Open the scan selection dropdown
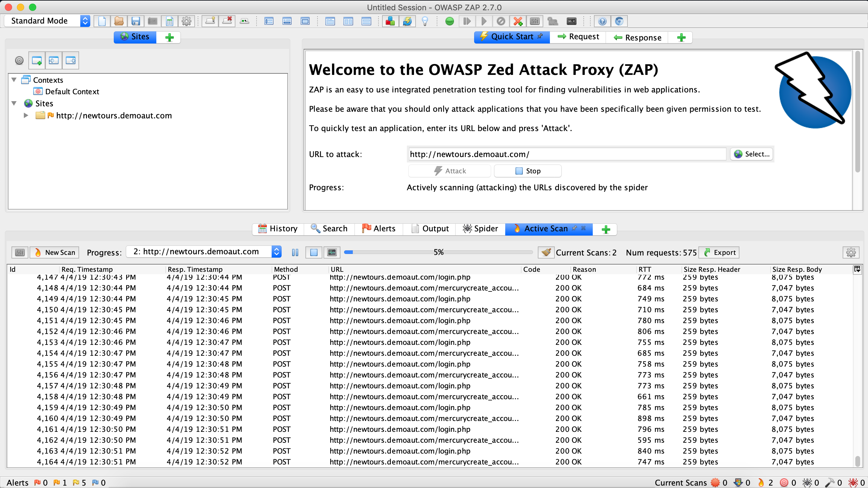The image size is (868, 488). click(x=276, y=252)
